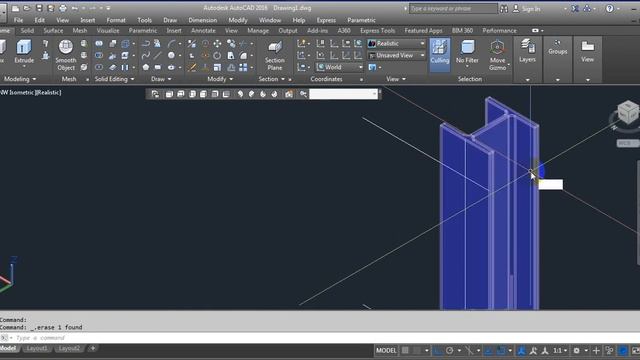This screenshot has width=640, height=360.
Task: Expand the Modeling panel
Action: click(20, 79)
